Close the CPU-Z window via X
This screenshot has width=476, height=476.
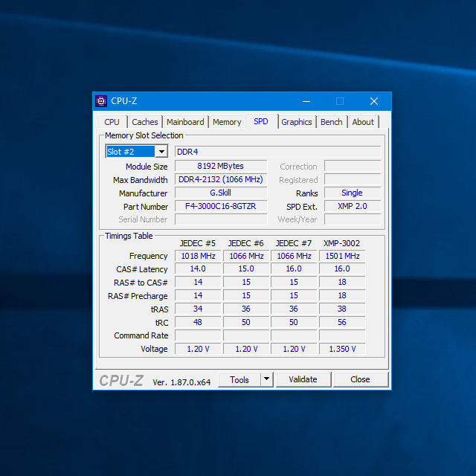point(374,101)
